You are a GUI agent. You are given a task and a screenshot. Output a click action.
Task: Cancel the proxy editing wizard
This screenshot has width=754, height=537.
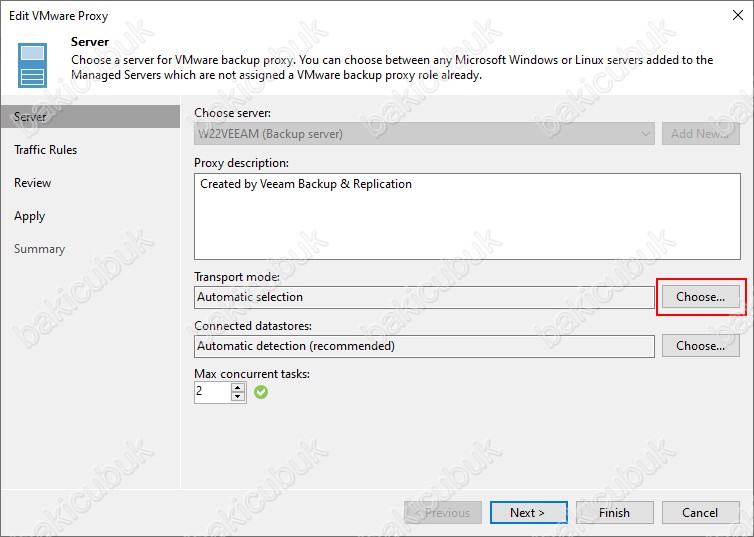coord(701,513)
